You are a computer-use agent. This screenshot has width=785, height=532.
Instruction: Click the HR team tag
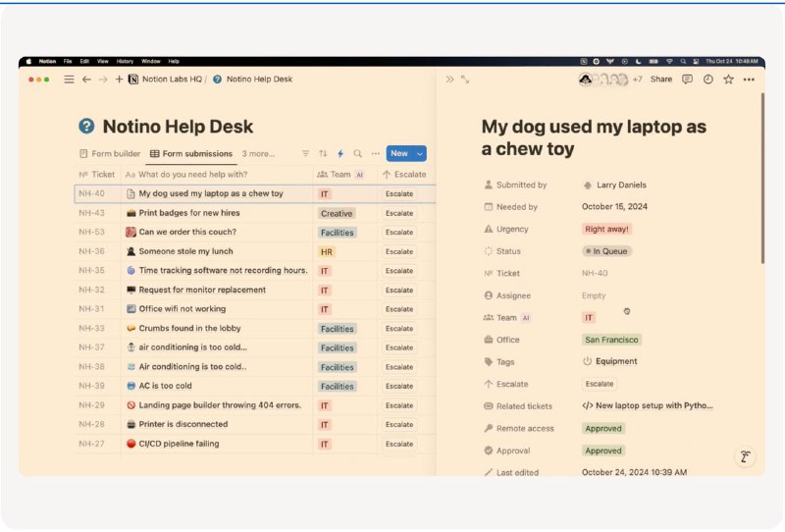(327, 252)
